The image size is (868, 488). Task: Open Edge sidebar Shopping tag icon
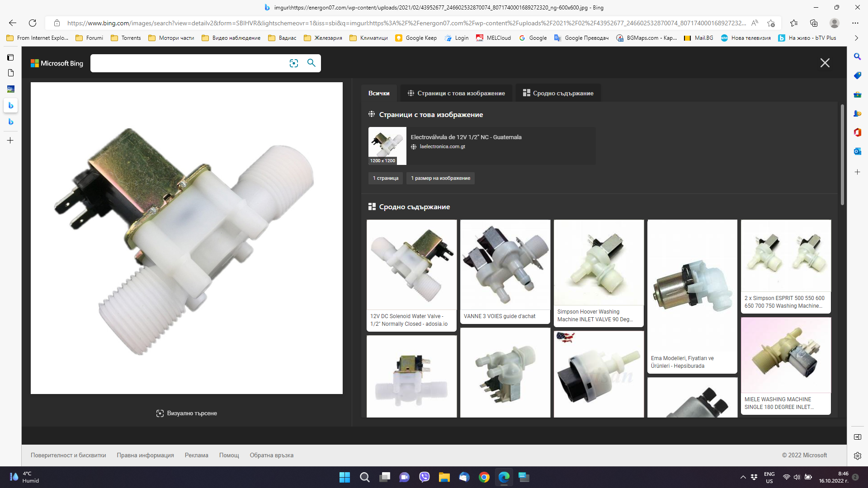click(857, 75)
